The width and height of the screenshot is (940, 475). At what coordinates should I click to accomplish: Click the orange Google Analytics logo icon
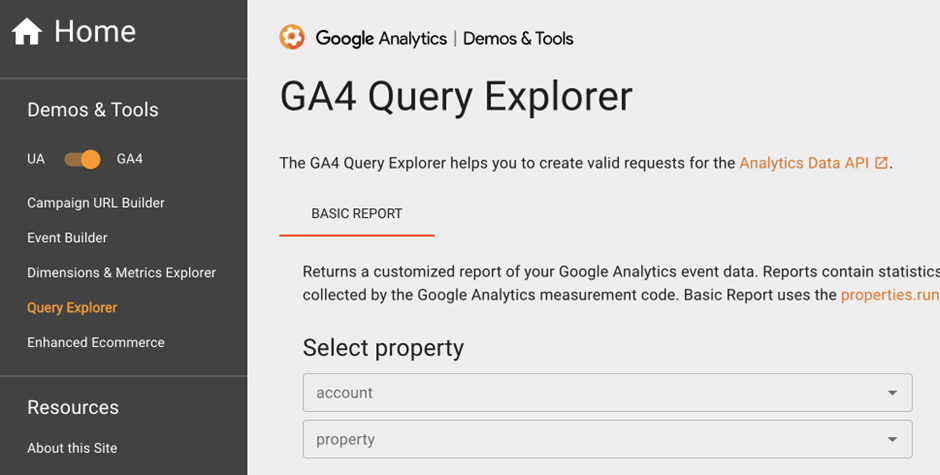[291, 38]
